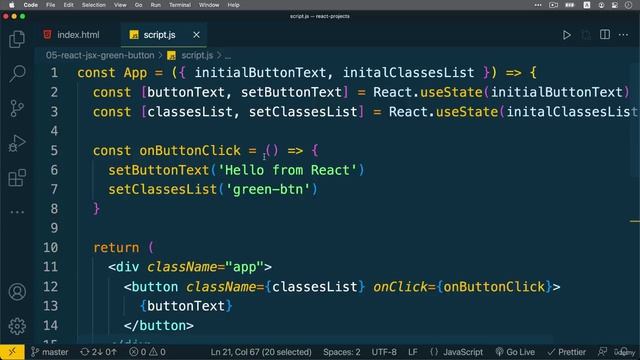
Task: Open the Go menu
Action: click(x=138, y=5)
